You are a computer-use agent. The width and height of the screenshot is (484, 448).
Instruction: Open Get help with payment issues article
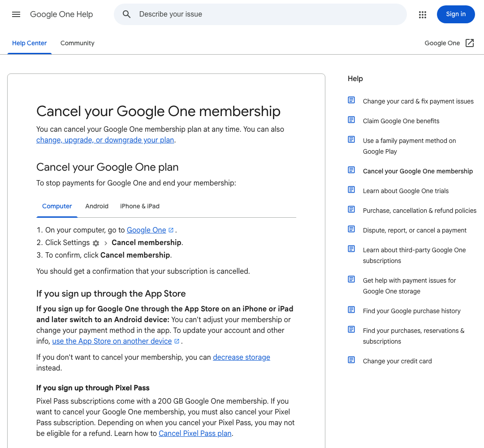point(409,286)
